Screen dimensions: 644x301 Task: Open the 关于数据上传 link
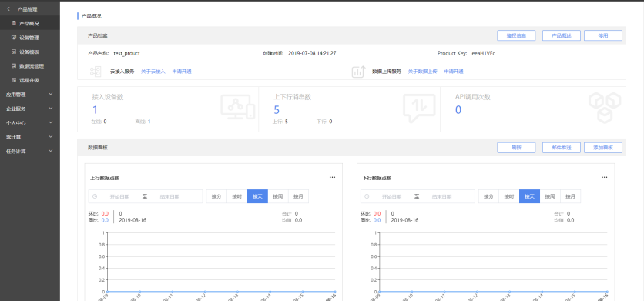[x=423, y=72]
